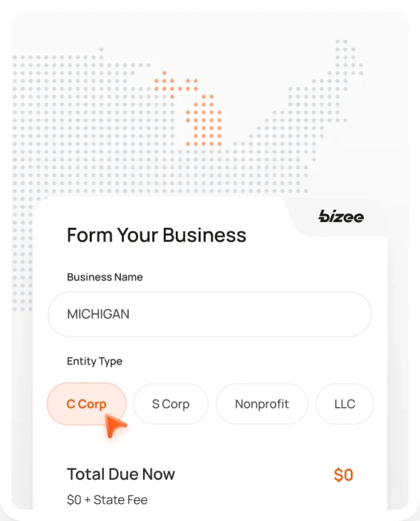Screen dimensions: 420x521
Task: Click the dotted US map background
Action: pos(82,115)
